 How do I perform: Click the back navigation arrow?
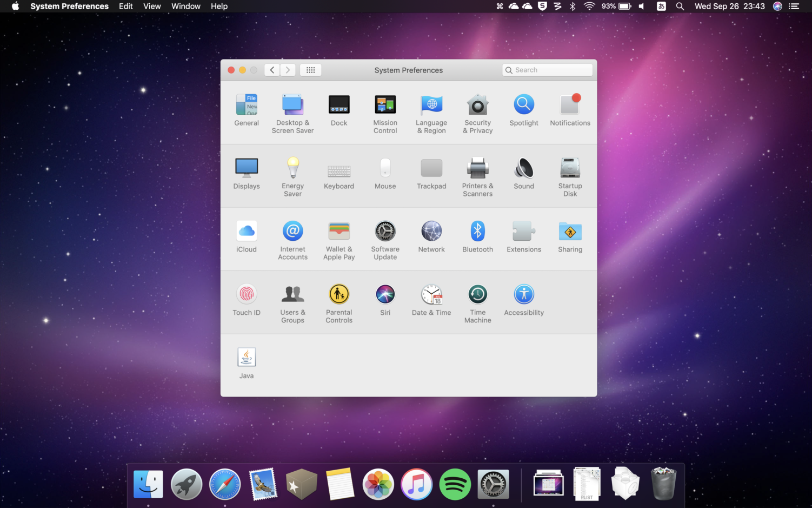click(x=272, y=70)
